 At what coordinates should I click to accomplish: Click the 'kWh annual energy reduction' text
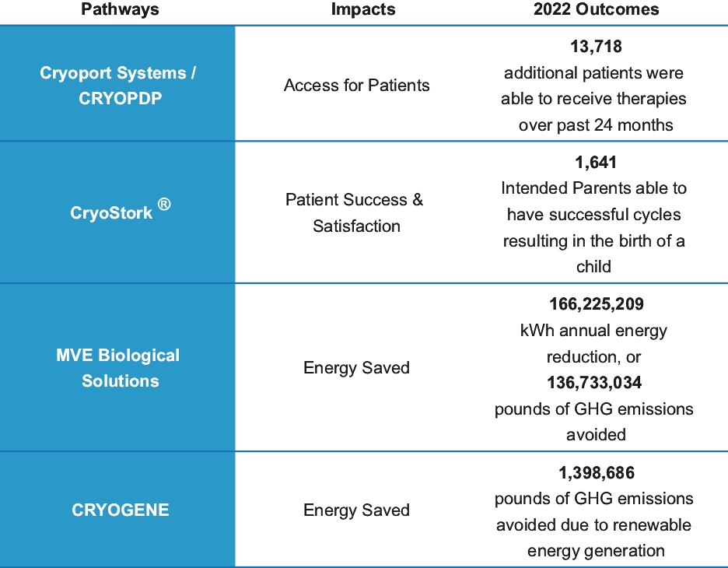coord(594,342)
